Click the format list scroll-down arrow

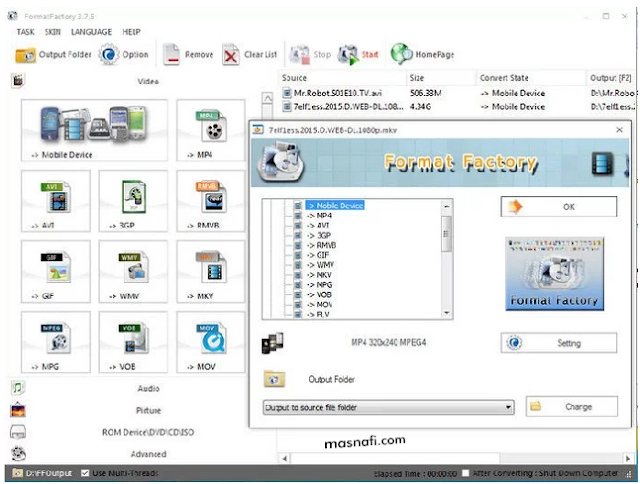pyautogui.click(x=447, y=313)
